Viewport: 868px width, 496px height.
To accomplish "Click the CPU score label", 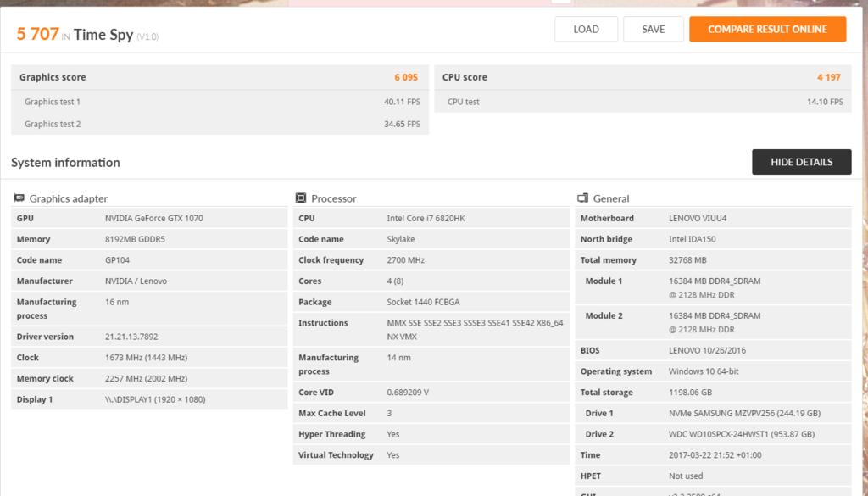I will (x=465, y=77).
